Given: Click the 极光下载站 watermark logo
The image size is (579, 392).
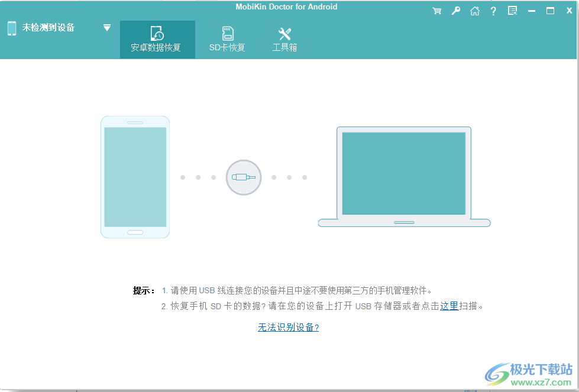Looking at the screenshot, I should coord(529,372).
